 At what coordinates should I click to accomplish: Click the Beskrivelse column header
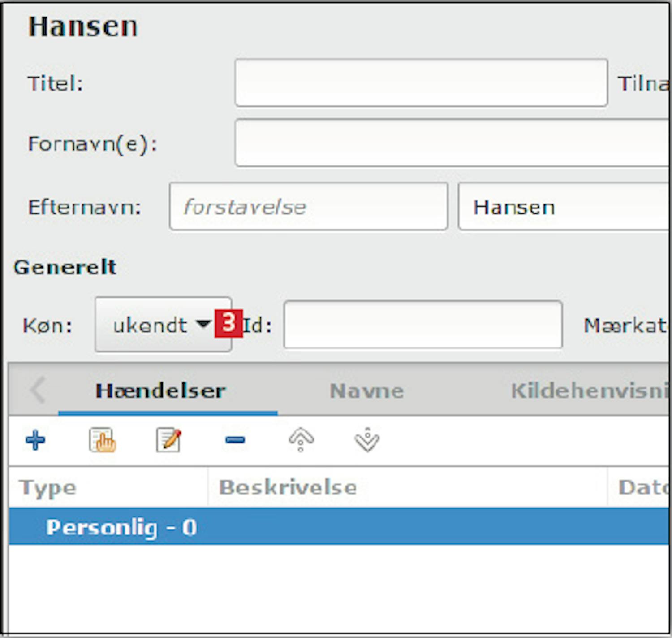(x=288, y=487)
